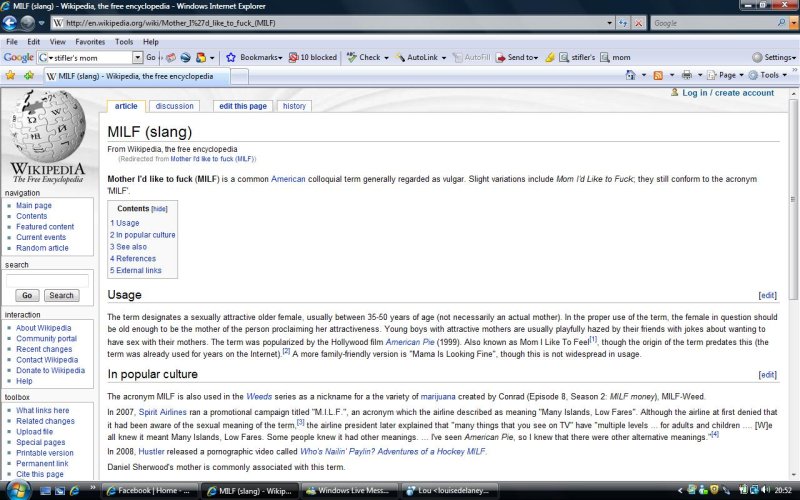Image resolution: width=800 pixels, height=500 pixels.
Task: Hide the Contents table via hide toggle
Action: (x=159, y=209)
